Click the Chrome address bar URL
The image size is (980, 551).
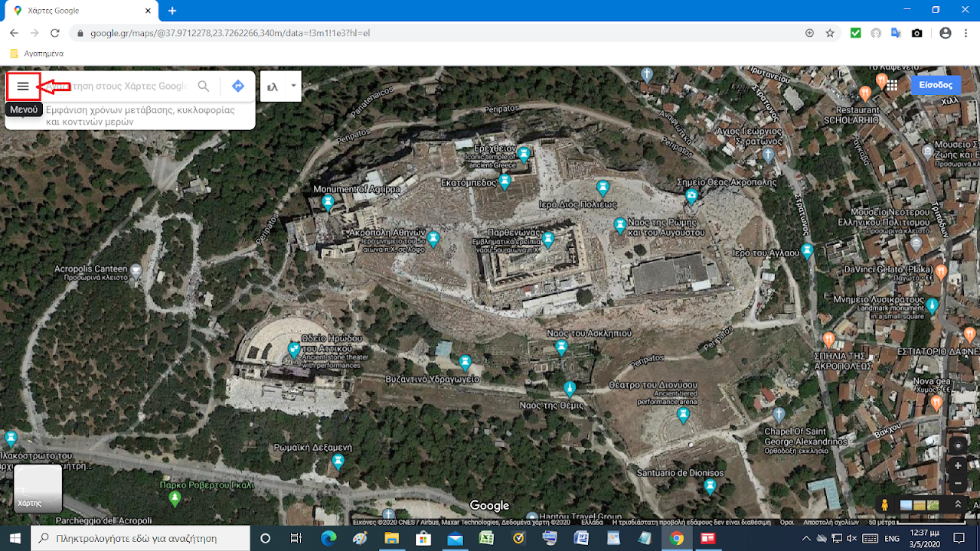[230, 33]
